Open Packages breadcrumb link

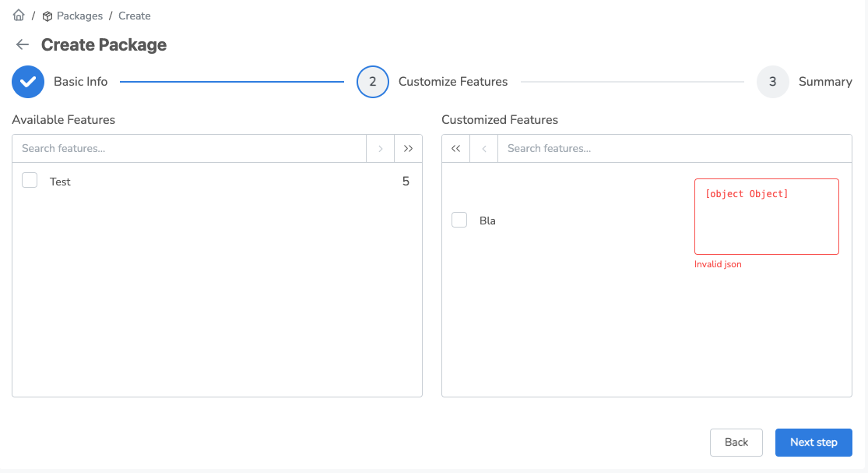(79, 16)
